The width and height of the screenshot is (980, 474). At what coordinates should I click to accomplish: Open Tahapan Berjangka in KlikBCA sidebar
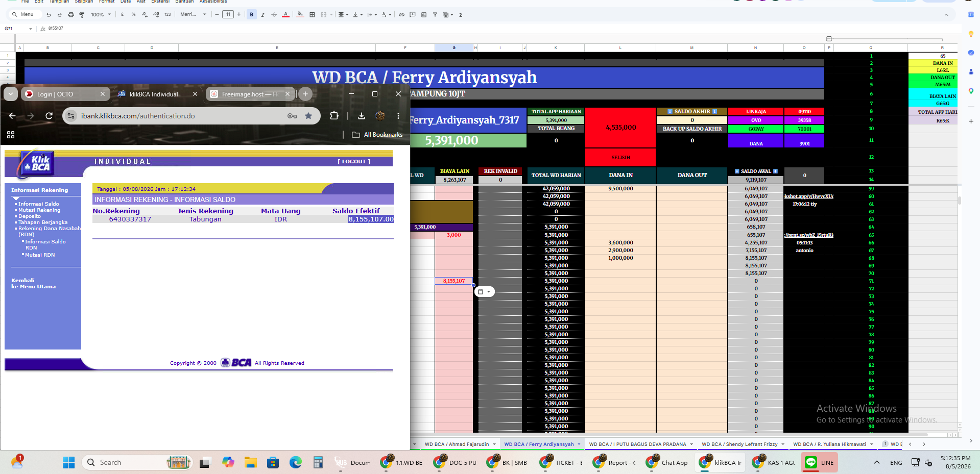[43, 222]
